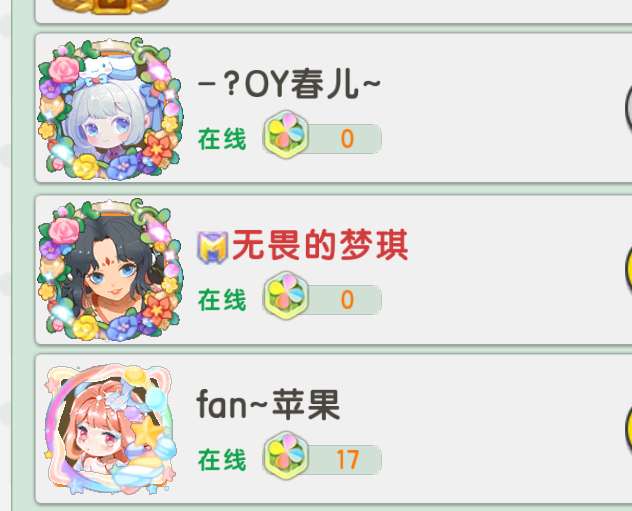Open avatar of player 无畏的梦琪
Screen dimensions: 632x511
[110, 270]
